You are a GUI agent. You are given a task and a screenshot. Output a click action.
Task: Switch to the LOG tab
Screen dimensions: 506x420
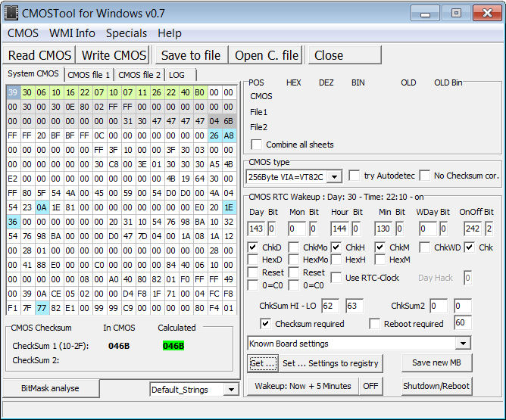point(180,75)
